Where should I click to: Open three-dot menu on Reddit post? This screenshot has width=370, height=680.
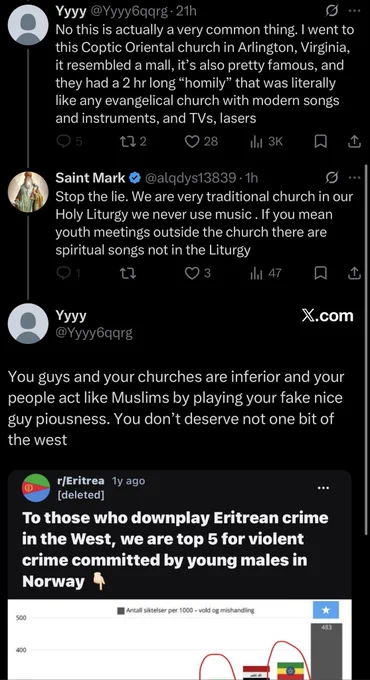tap(323, 488)
